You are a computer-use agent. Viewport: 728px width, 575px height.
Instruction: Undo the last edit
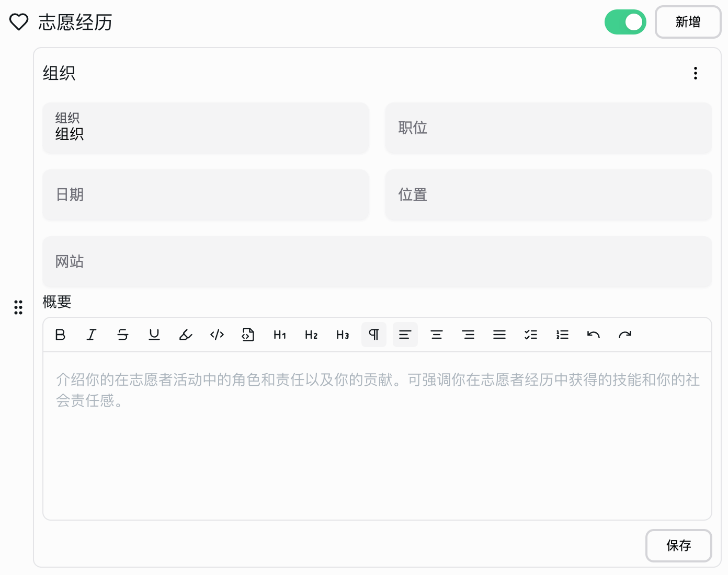tap(594, 335)
